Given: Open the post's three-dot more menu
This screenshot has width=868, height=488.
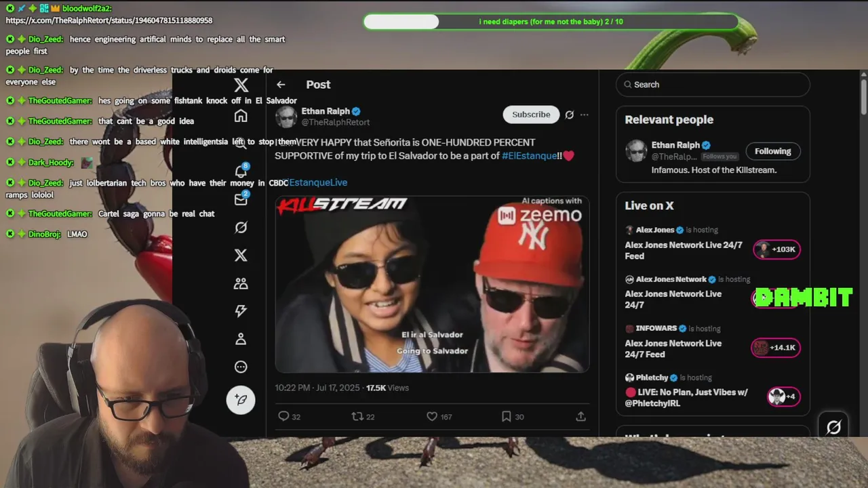Looking at the screenshot, I should 585,115.
